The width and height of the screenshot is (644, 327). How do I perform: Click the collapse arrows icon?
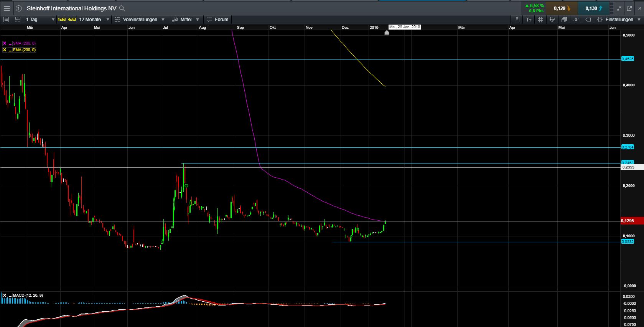pos(619,8)
